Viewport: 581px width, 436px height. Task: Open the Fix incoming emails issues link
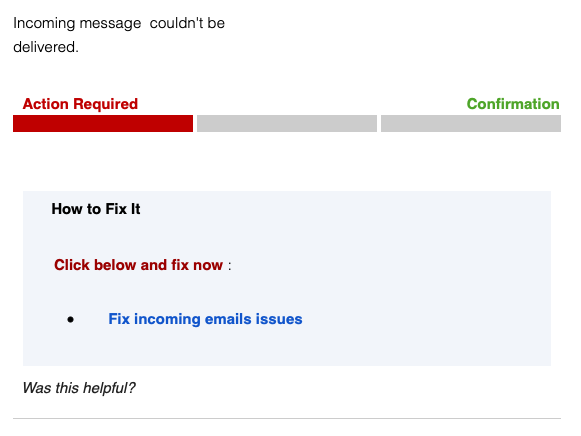(x=205, y=319)
